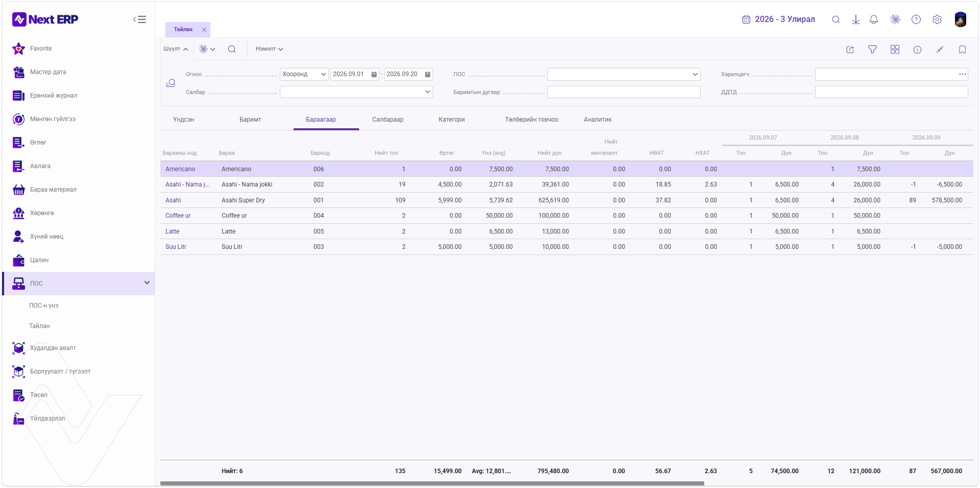The image size is (980, 488).
Task: Open the filter funnel icon
Action: [x=872, y=50]
